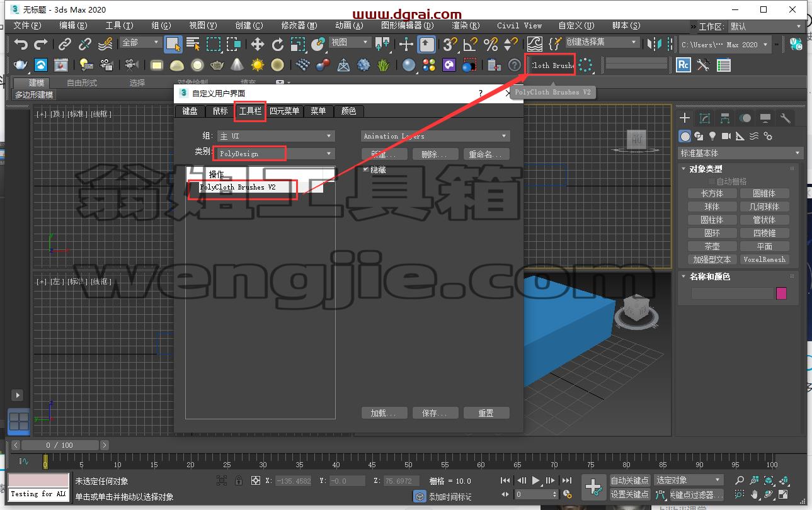Click the 新建 button
Screen dimensions: 812x510
pyautogui.click(x=384, y=154)
